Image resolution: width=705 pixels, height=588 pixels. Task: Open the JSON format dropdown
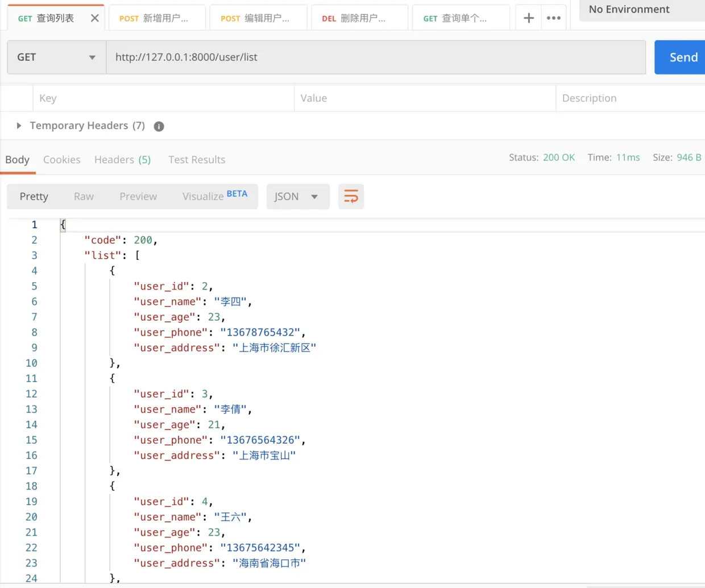click(298, 197)
